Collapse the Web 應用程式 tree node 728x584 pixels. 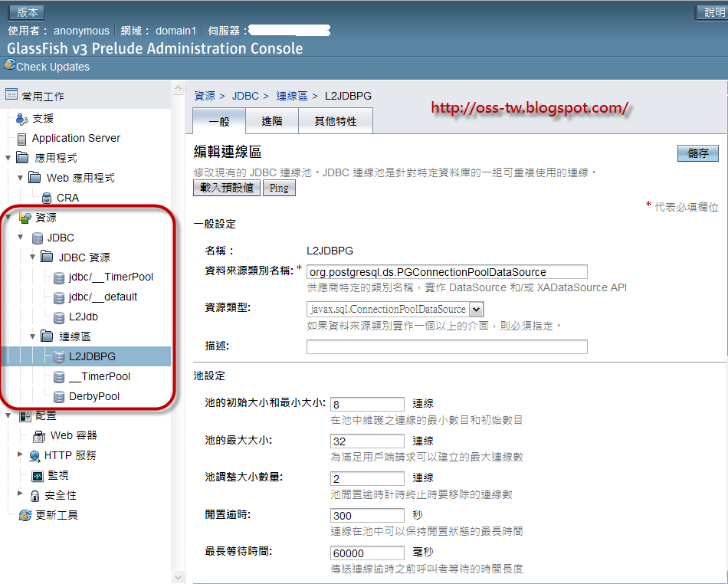coord(20,178)
